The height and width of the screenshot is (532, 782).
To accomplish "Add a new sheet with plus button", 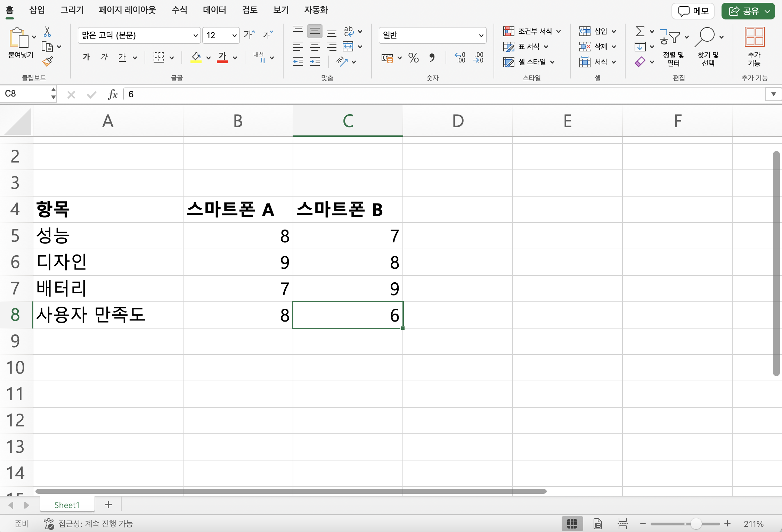I will coord(108,505).
